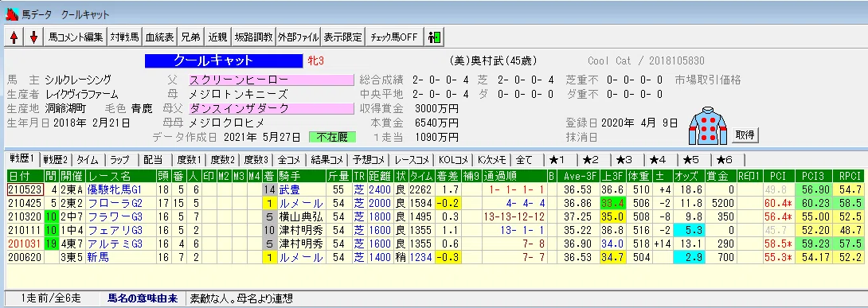Switch to タイム tab
The image size is (868, 308).
point(88,160)
